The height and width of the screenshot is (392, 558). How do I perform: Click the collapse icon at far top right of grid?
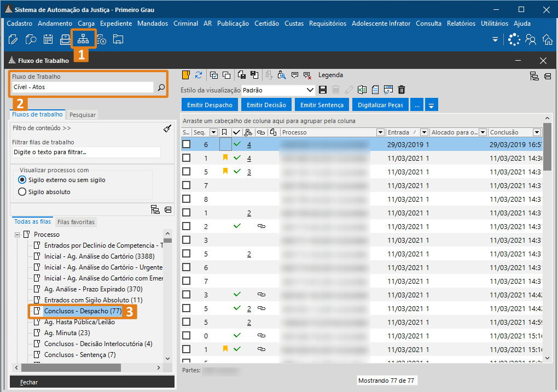[548, 76]
